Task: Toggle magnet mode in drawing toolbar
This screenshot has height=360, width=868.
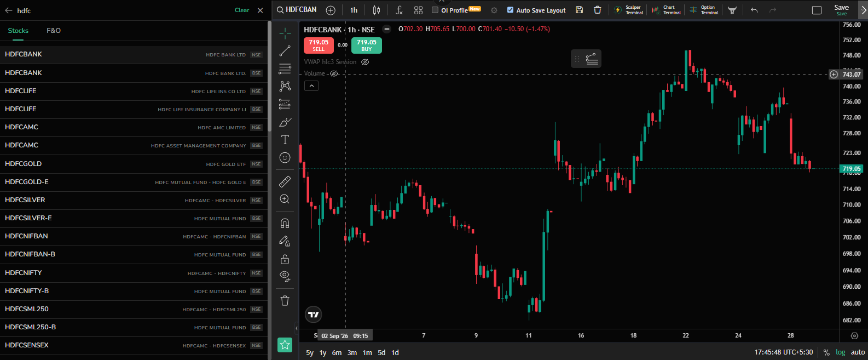Action: (285, 223)
